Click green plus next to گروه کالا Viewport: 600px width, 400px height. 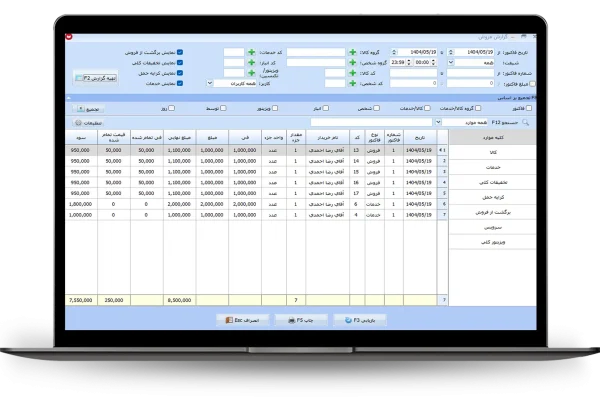tap(353, 51)
